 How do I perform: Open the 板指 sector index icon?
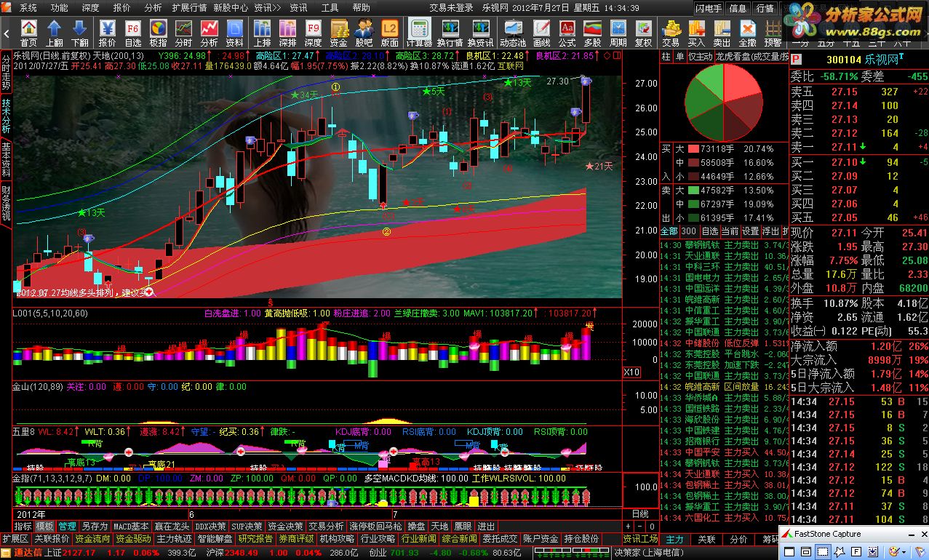(x=159, y=32)
